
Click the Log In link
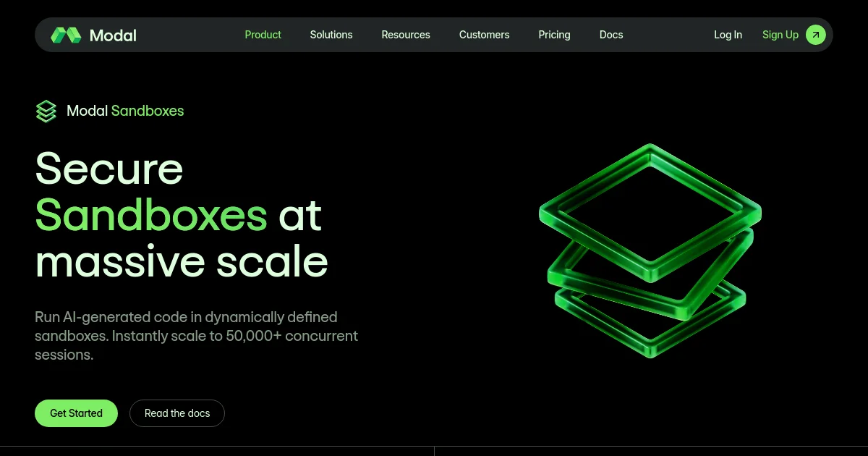(x=728, y=35)
